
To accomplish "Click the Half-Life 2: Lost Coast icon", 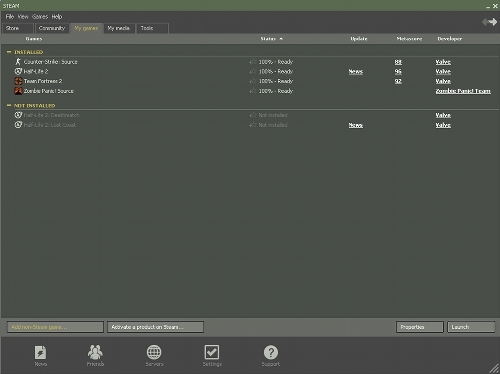I will [18, 125].
